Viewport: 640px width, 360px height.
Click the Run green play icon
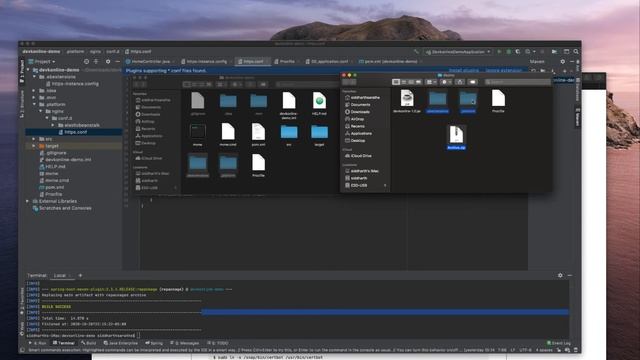499,52
